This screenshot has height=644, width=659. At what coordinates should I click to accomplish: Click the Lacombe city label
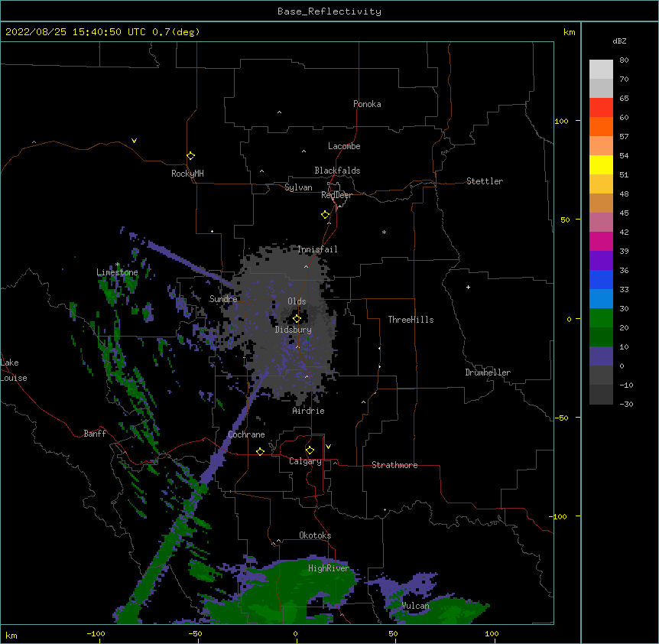coord(344,146)
